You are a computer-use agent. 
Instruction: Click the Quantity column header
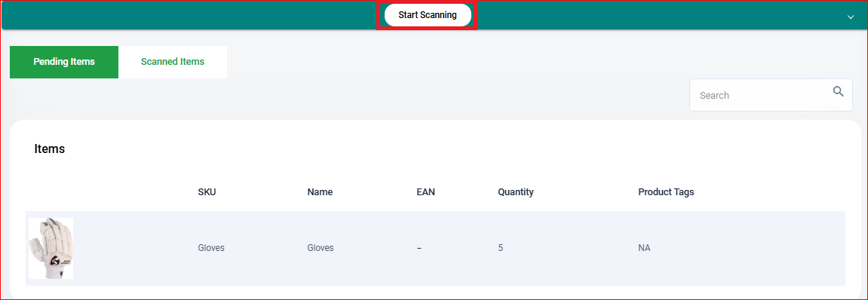(x=515, y=192)
